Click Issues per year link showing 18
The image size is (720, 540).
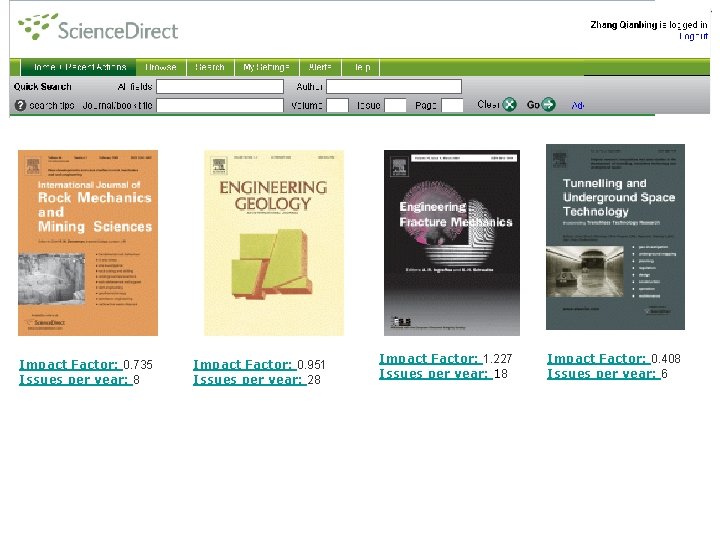[436, 374]
